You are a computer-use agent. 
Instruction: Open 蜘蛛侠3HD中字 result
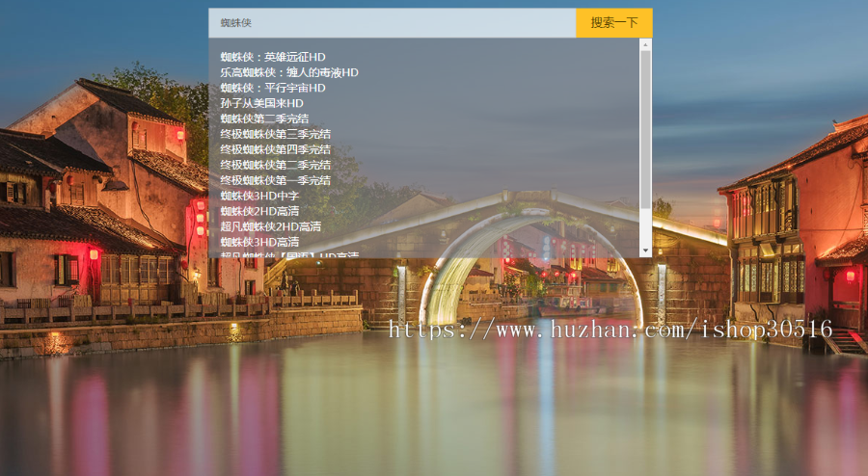pyautogui.click(x=259, y=196)
